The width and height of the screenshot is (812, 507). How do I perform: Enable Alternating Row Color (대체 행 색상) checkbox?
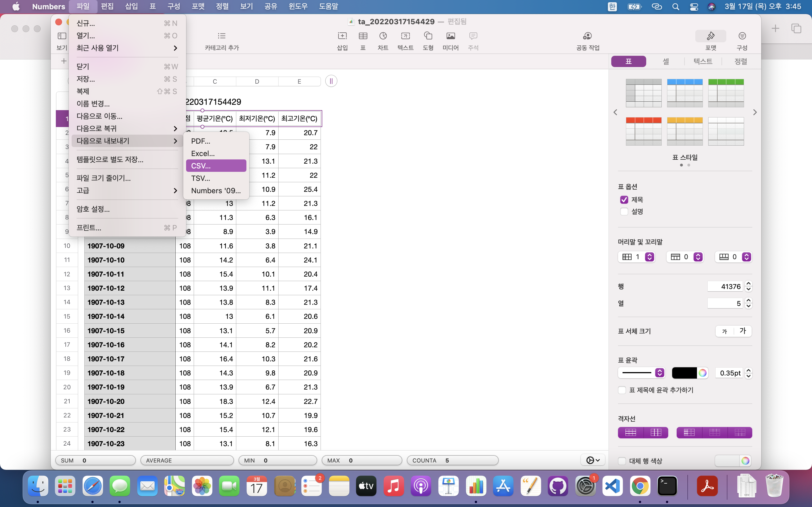[x=622, y=461]
